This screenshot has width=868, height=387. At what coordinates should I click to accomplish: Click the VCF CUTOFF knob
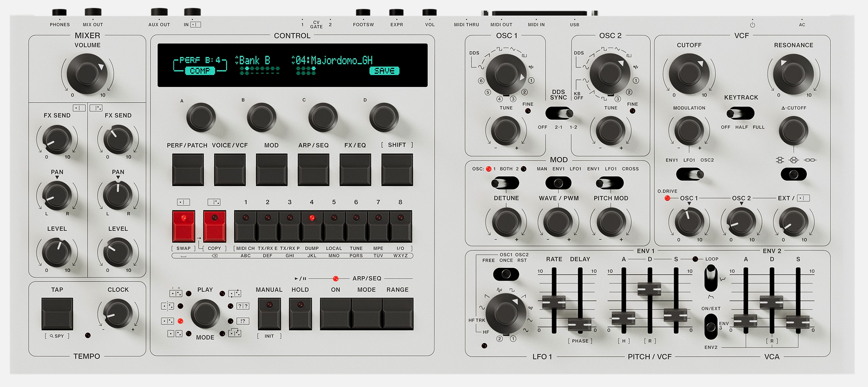pos(689,73)
